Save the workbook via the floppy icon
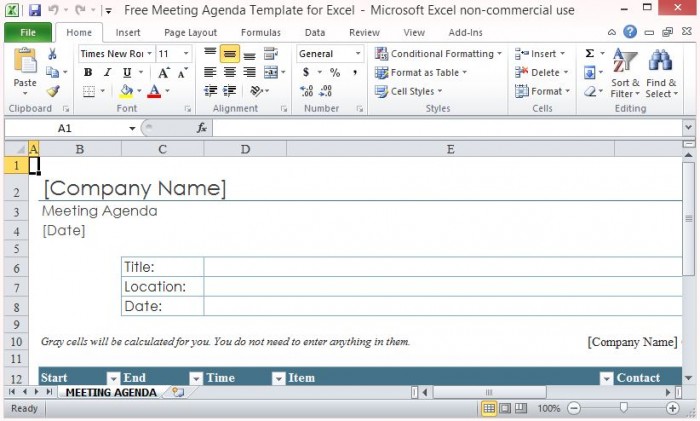 coord(34,10)
